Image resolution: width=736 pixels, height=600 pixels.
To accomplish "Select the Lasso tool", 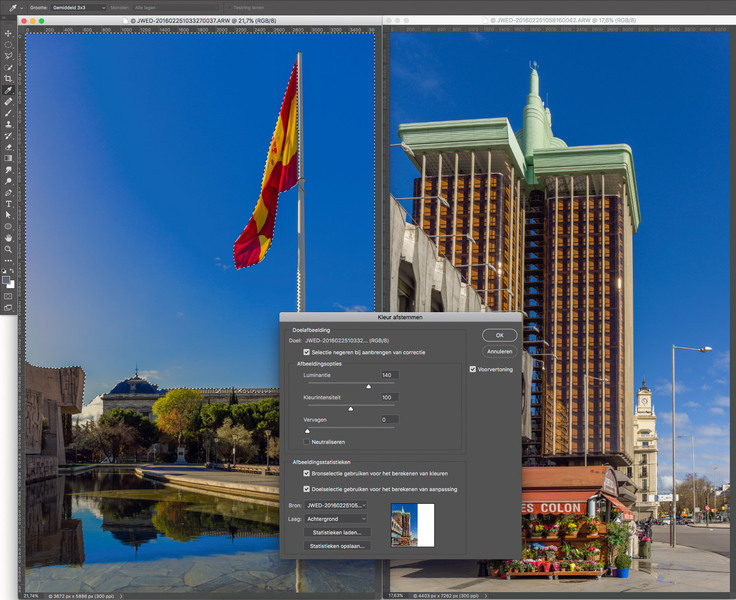I will (x=8, y=56).
